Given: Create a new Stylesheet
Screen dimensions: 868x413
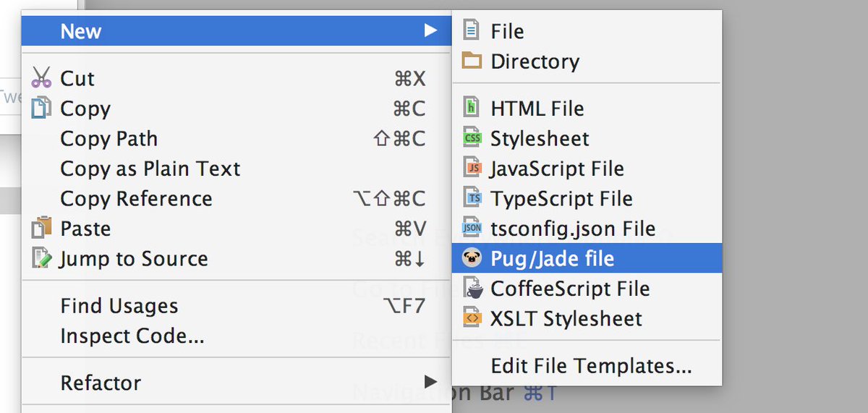Looking at the screenshot, I should coord(587,139).
